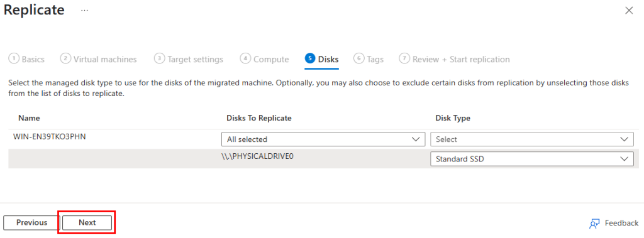This screenshot has height=238, width=644.
Task: Expand the Standard SSD disk type dropdown
Action: click(532, 159)
